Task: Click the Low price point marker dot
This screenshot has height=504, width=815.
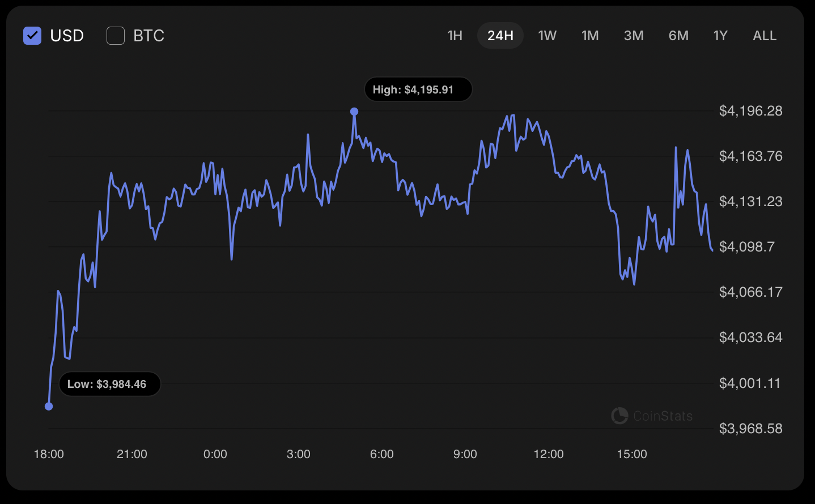Action: point(49,406)
